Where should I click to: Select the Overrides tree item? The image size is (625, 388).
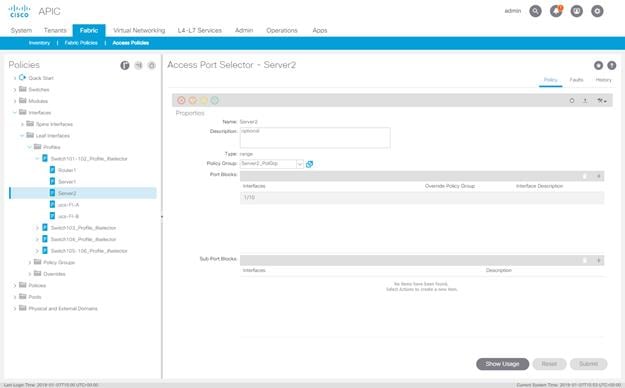(x=54, y=274)
